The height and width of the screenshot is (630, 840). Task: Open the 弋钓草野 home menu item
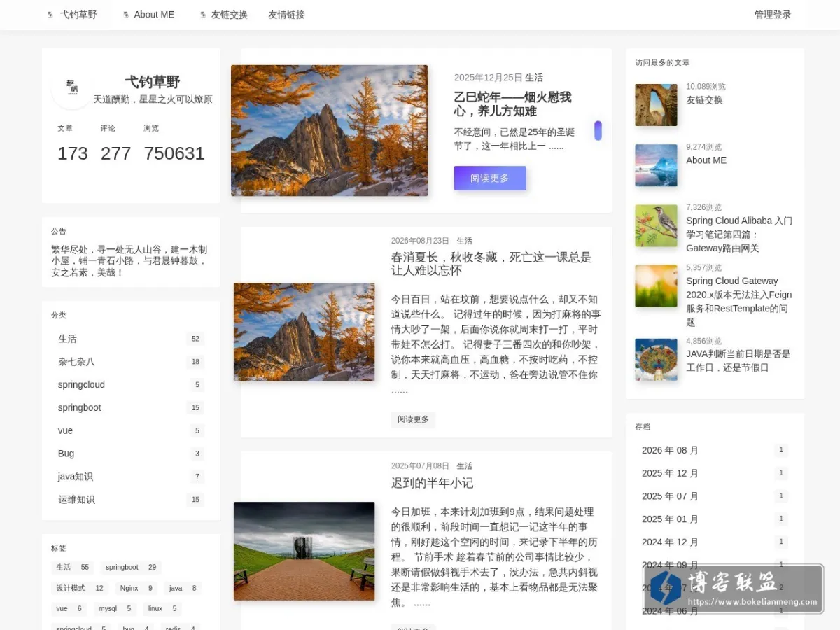click(x=78, y=15)
